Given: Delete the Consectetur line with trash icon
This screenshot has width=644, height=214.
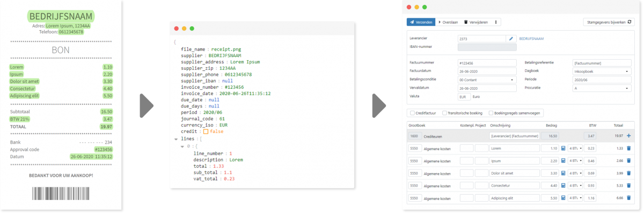Looking at the screenshot, I should [628, 186].
